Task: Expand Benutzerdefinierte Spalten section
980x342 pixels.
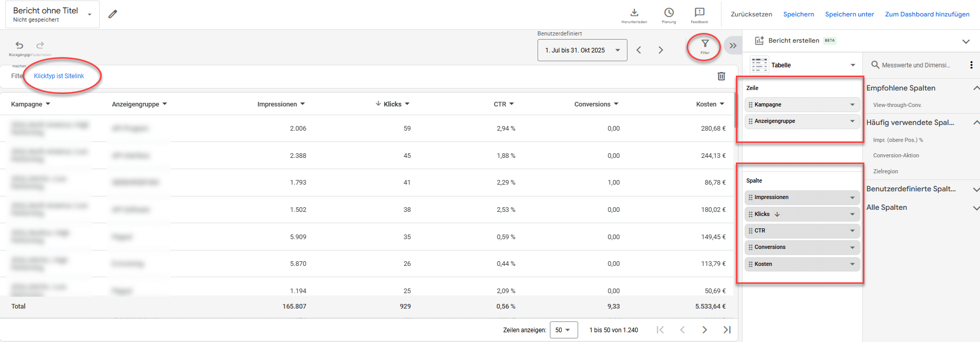Action: 976,189
